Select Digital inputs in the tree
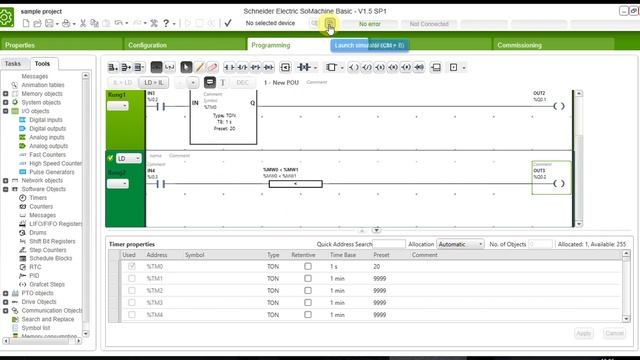Image resolution: width=640 pixels, height=360 pixels. (46, 120)
